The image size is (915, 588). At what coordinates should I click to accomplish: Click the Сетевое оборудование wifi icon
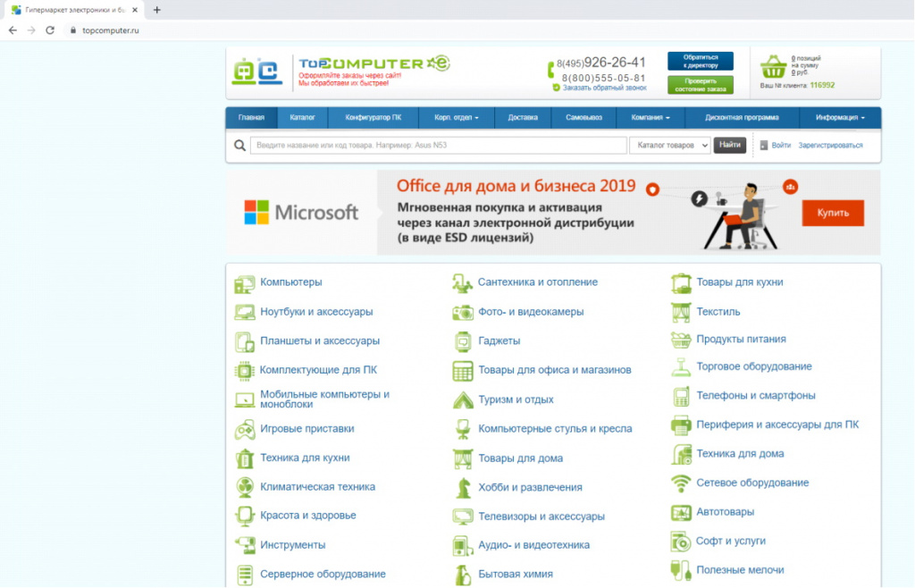[x=681, y=483]
